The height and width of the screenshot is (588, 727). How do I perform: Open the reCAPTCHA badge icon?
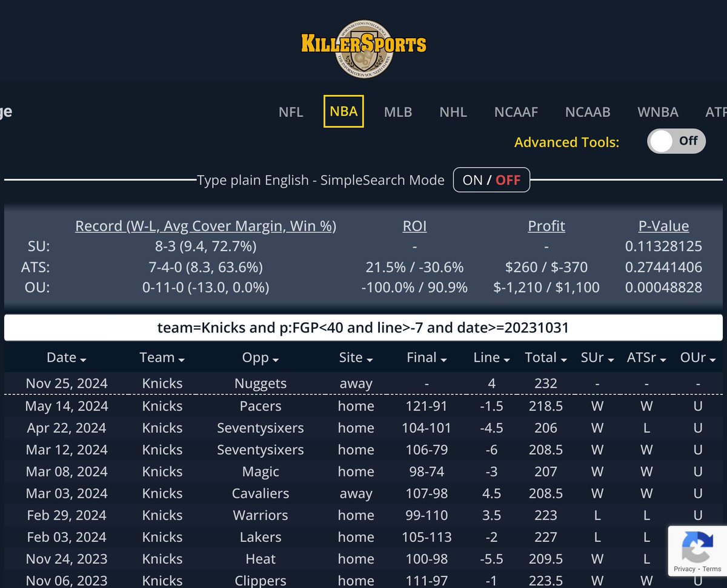tap(697, 547)
